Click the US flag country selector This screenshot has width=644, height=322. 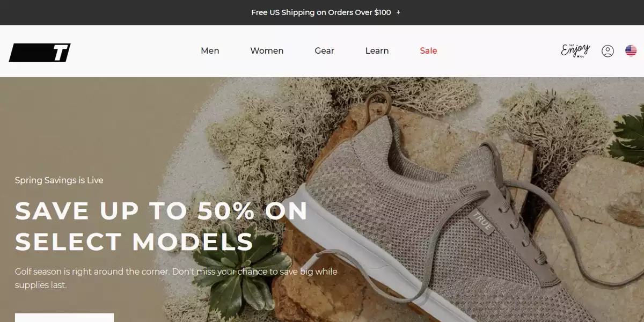(631, 51)
